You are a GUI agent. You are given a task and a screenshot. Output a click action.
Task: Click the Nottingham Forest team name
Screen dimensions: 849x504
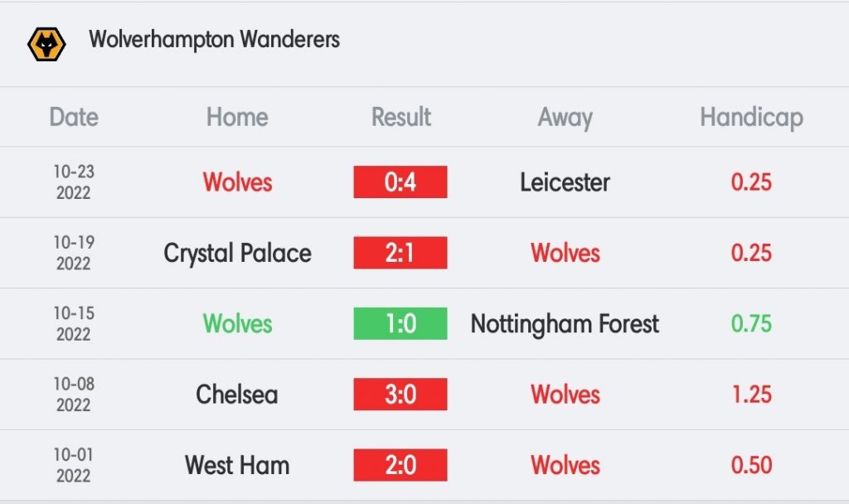[x=565, y=324]
